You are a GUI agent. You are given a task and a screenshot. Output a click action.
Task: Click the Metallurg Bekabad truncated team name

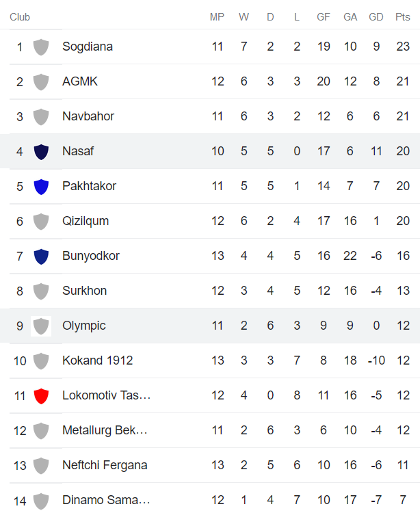105,430
